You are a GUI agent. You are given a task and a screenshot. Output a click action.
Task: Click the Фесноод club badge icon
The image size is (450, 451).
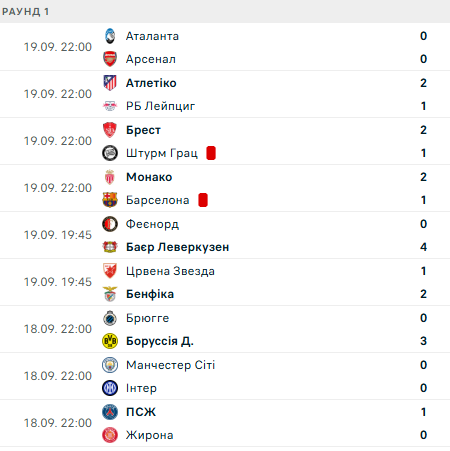point(110,224)
